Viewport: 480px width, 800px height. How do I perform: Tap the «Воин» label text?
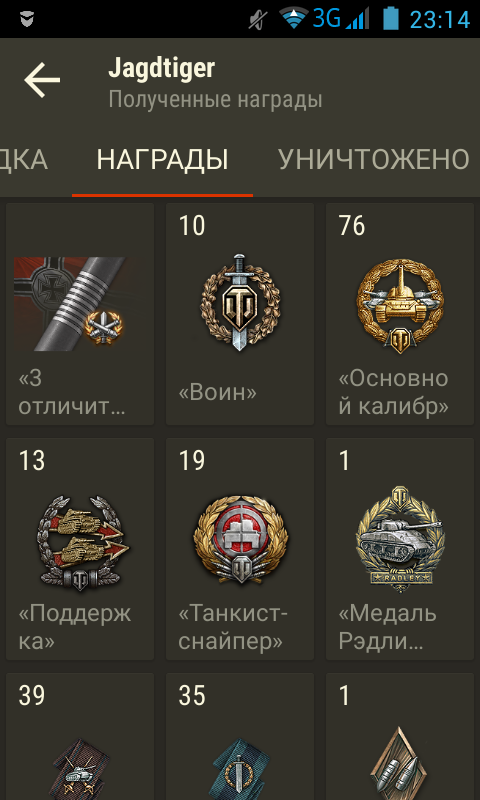point(217,392)
